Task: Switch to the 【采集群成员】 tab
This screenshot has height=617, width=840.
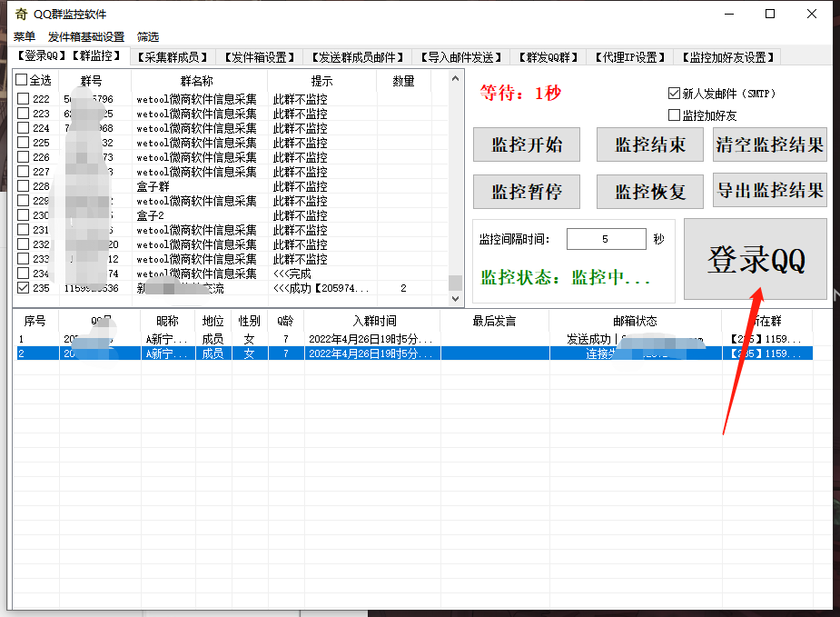Action: pyautogui.click(x=172, y=57)
